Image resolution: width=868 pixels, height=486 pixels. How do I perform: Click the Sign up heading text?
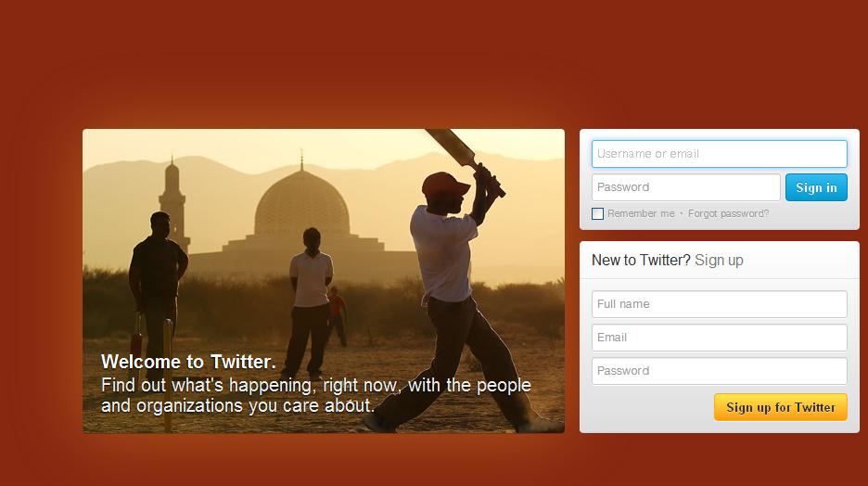[x=719, y=261]
